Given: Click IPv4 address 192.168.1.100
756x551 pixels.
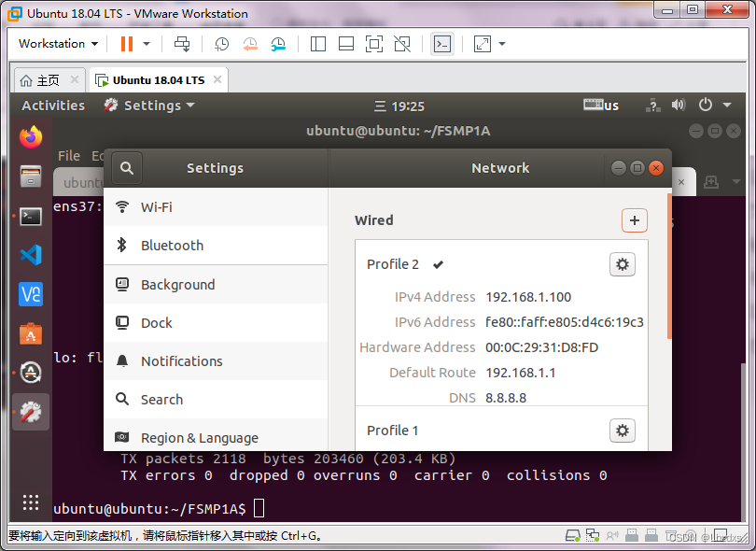Looking at the screenshot, I should 528,297.
